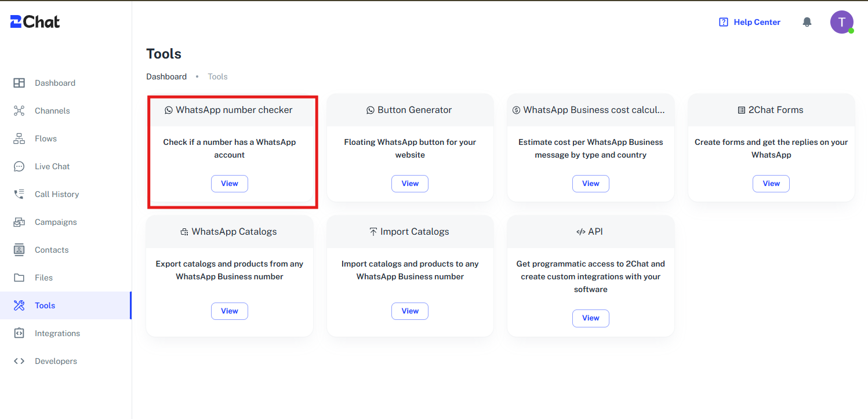The width and height of the screenshot is (868, 419).
Task: Navigate to Integrations page
Action: [x=57, y=333]
